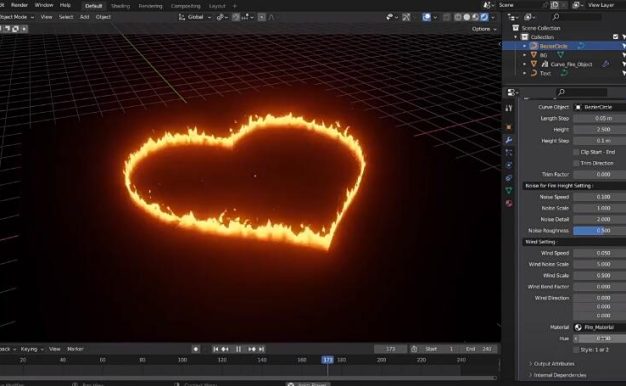
Task: Open the Object properties tab (orange square)
Action: click(509, 127)
